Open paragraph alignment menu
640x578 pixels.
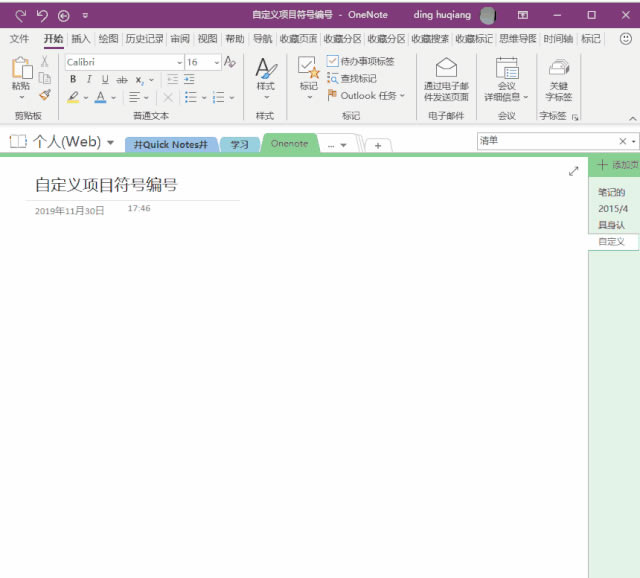(x=138, y=97)
